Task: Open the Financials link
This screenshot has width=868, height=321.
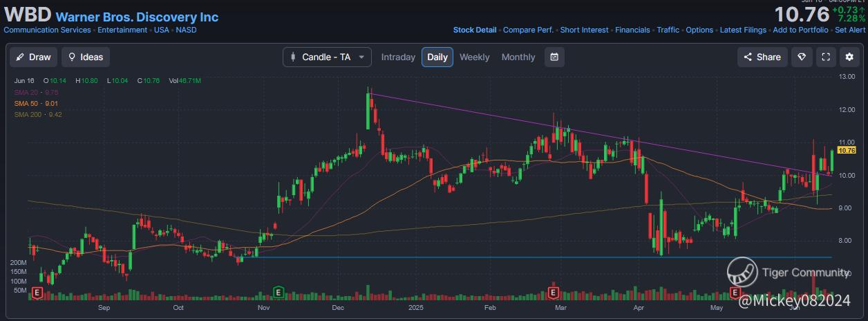Action: point(632,30)
